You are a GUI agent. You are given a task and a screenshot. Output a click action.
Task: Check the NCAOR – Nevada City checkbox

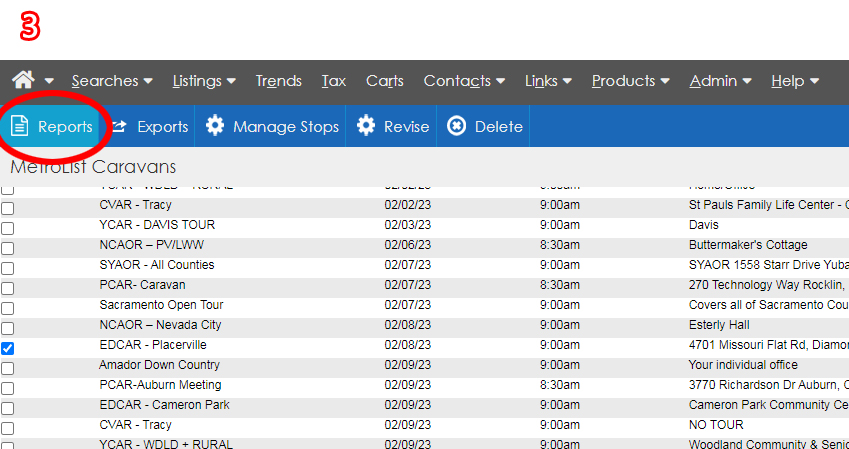[x=7, y=329]
